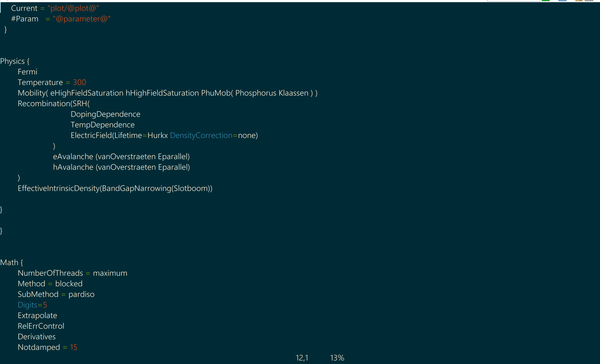Click the NumberOfThreads setting
This screenshot has width=600, height=364.
[50, 273]
